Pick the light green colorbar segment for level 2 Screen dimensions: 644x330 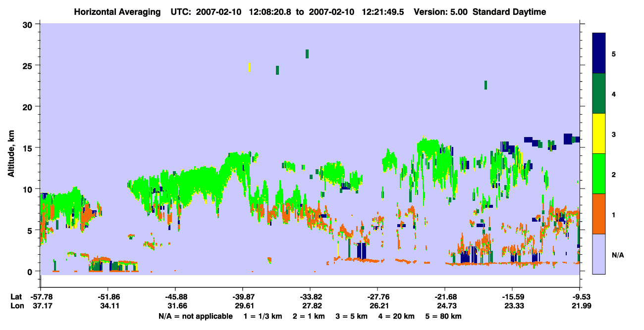click(x=599, y=174)
